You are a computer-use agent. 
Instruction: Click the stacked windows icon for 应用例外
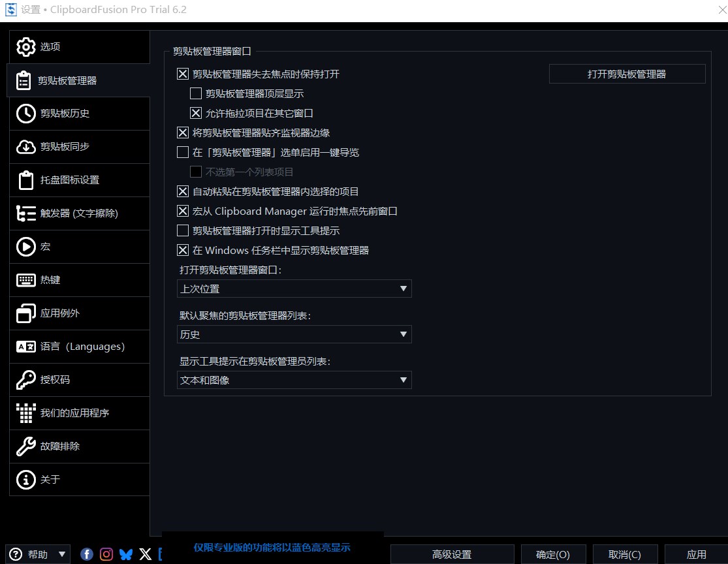26,313
